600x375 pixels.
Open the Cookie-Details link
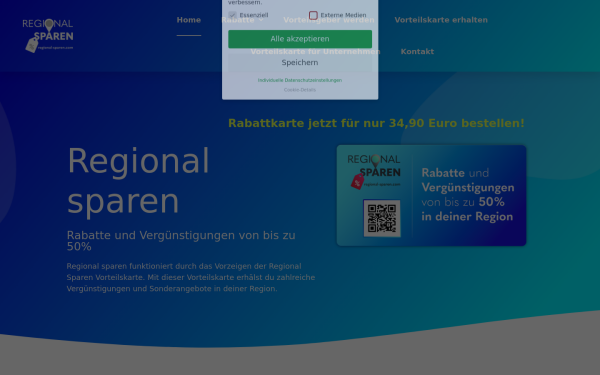coord(300,90)
